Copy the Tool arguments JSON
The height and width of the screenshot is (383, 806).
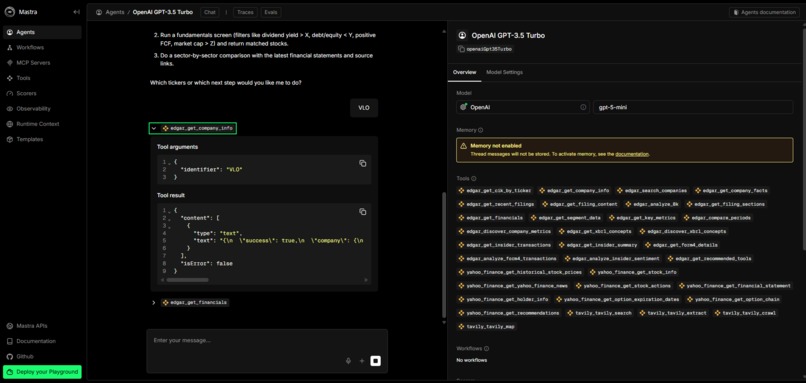click(x=362, y=163)
